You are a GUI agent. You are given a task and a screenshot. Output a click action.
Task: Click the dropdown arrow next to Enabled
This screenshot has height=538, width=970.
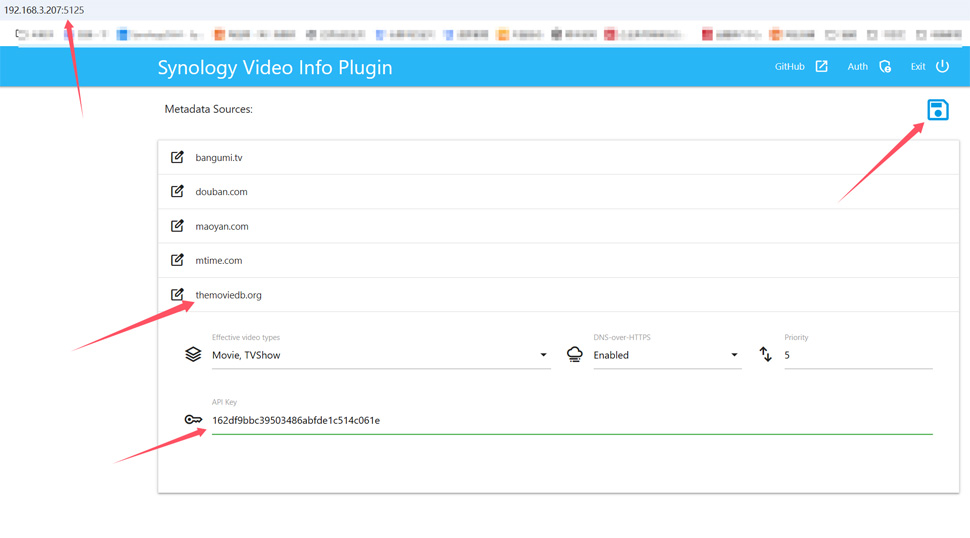click(734, 355)
